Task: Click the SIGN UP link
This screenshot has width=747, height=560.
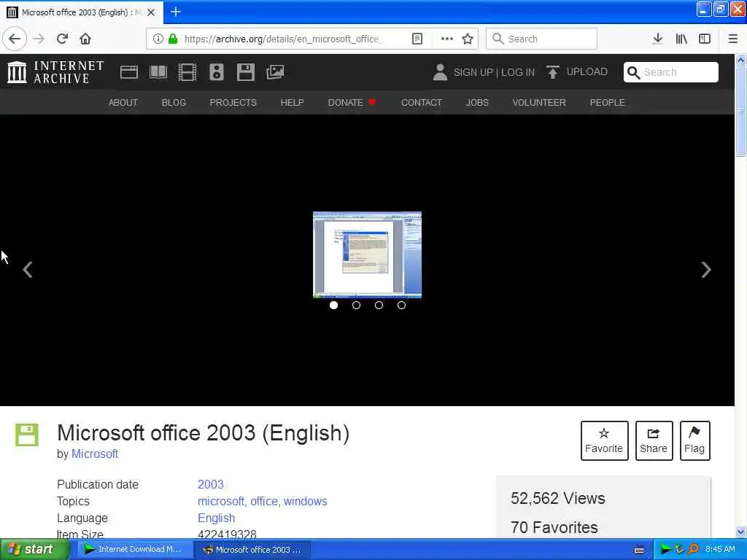Action: pyautogui.click(x=473, y=72)
